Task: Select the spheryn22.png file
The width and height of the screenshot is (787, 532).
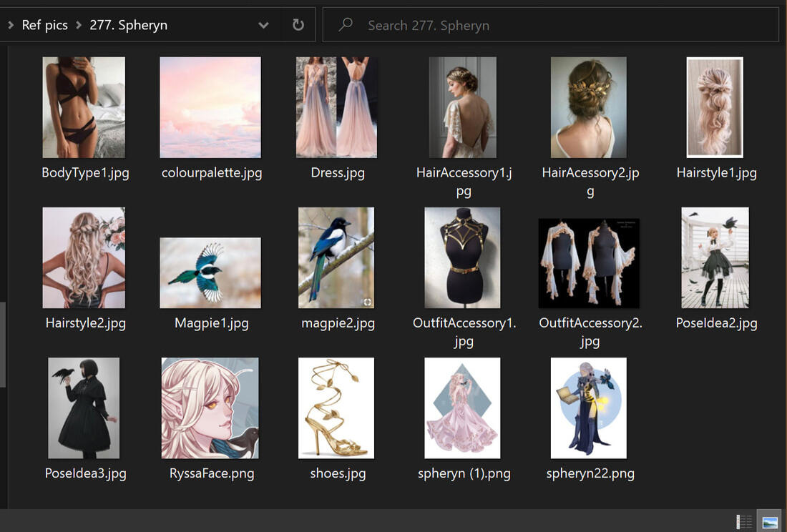Action: (589, 408)
